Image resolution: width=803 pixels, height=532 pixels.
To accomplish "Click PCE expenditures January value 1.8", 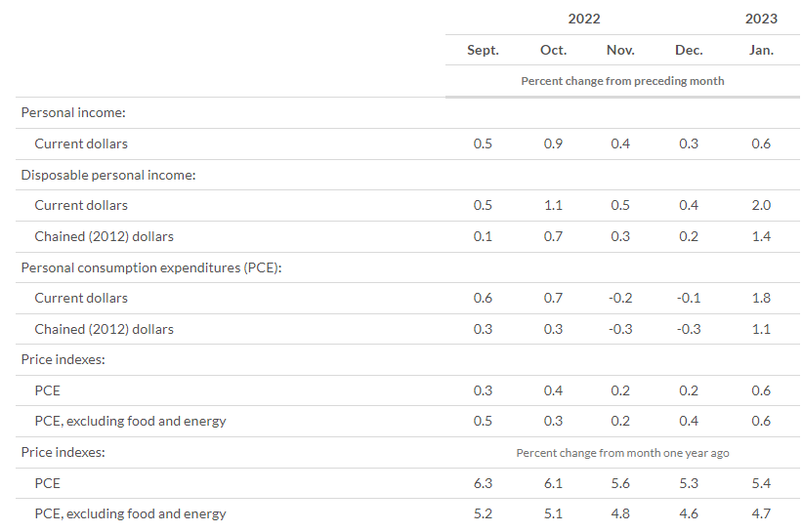I will [x=761, y=298].
